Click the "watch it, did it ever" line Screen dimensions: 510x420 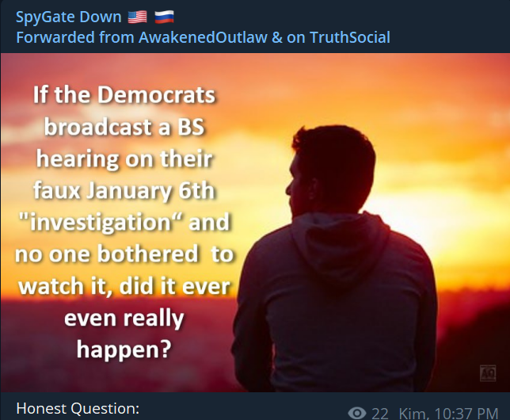(x=124, y=287)
